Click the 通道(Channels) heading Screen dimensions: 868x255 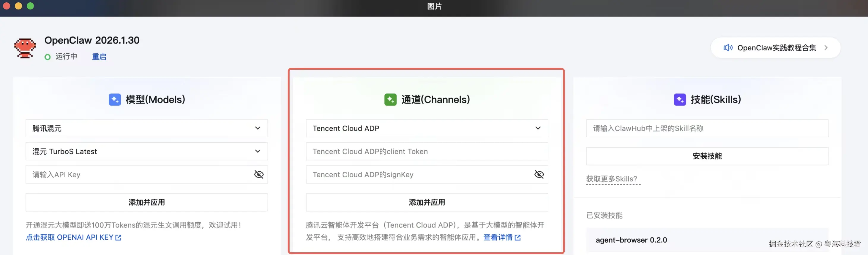pos(435,100)
